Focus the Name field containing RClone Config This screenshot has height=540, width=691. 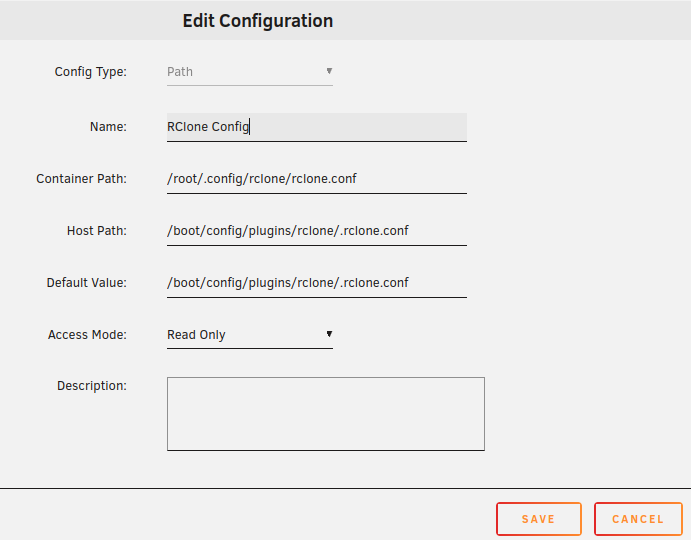pyautogui.click(x=316, y=127)
